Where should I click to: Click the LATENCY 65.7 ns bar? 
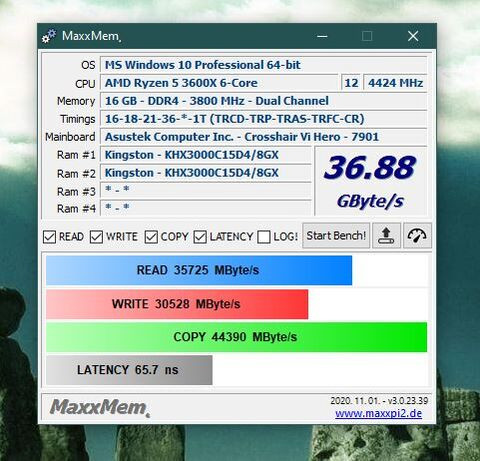point(129,370)
